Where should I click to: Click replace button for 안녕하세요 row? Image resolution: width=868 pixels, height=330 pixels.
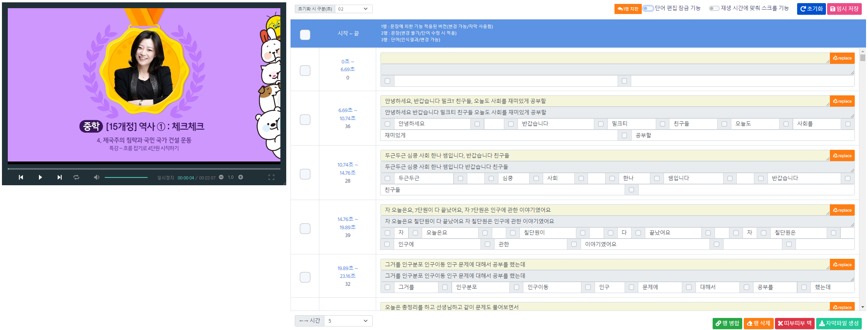coord(842,101)
